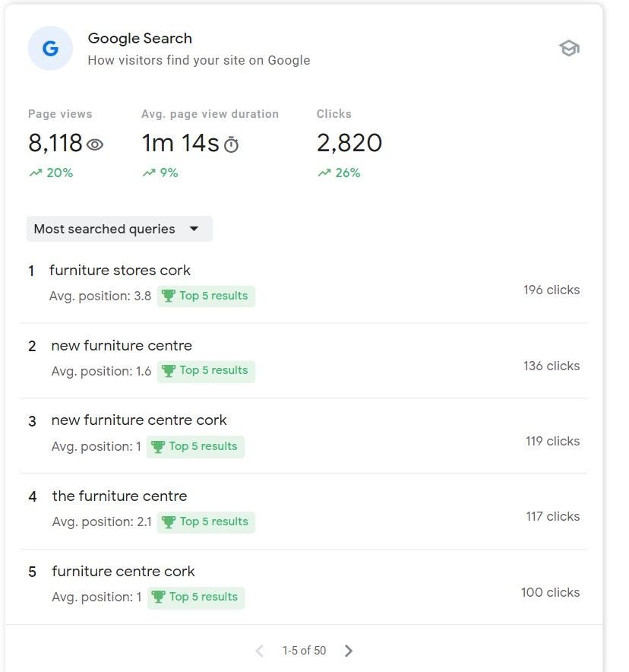Click the 8,118 page views value
Image resolution: width=629 pixels, height=672 pixels.
(x=55, y=143)
